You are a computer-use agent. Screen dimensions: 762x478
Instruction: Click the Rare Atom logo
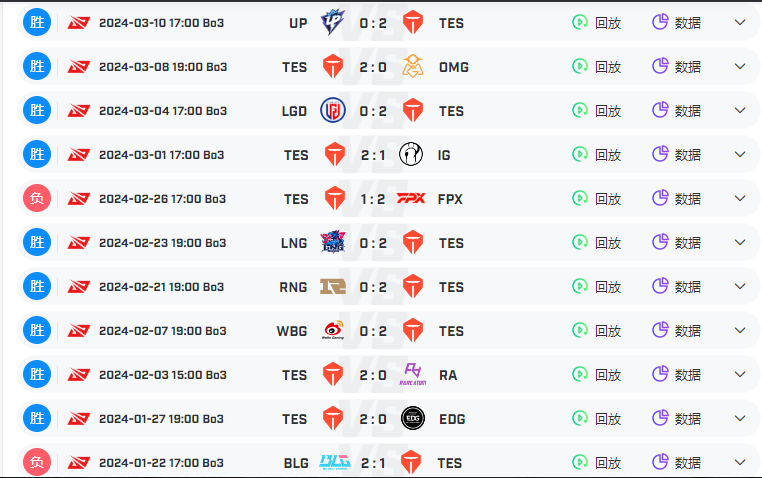[x=413, y=374]
